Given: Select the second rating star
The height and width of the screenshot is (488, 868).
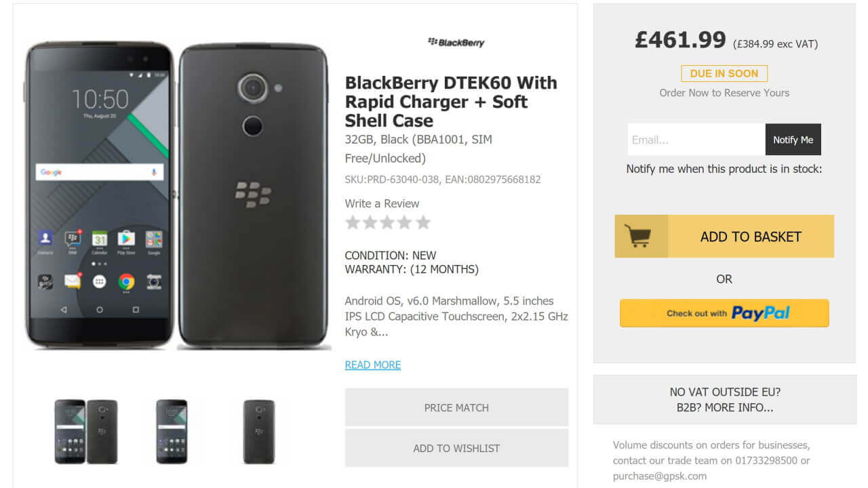Looking at the screenshot, I should [370, 222].
